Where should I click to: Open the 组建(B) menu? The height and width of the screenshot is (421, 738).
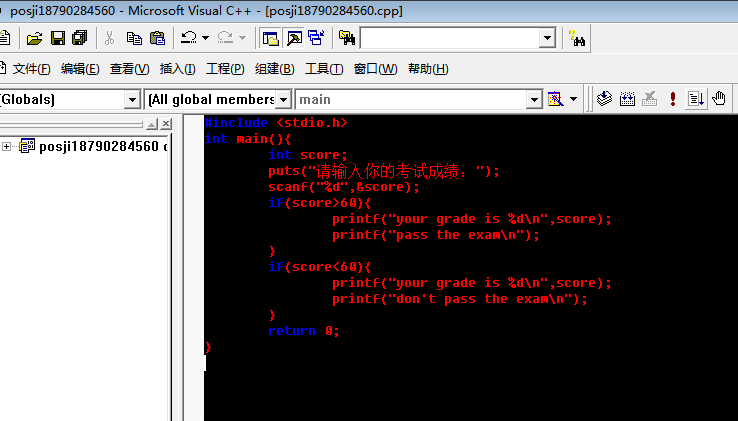[274, 69]
